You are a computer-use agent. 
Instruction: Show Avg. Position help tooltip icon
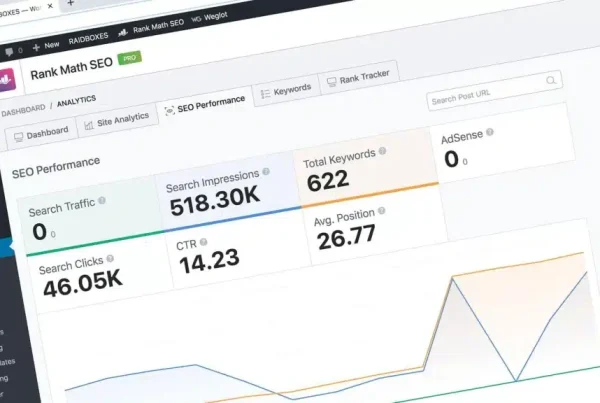coord(381,211)
